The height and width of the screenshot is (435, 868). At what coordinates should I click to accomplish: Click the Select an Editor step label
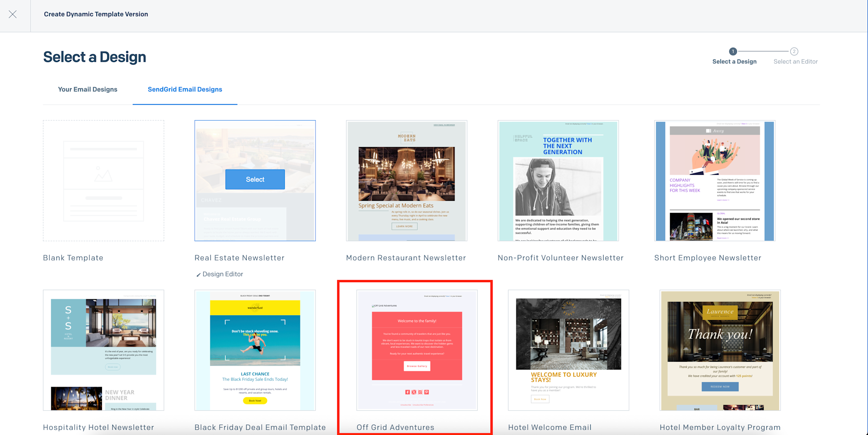[x=795, y=62]
